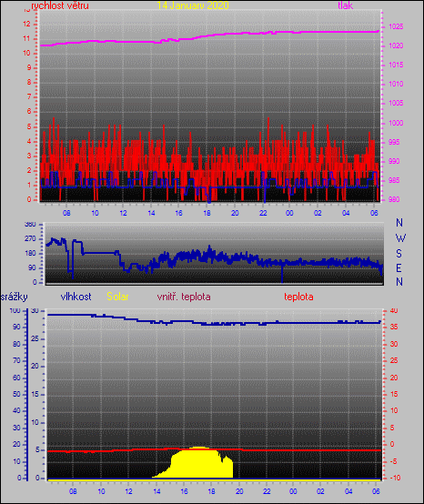The image size is (424, 504).
Task: Click the 'S' south compass direction label
Action: [x=399, y=254]
